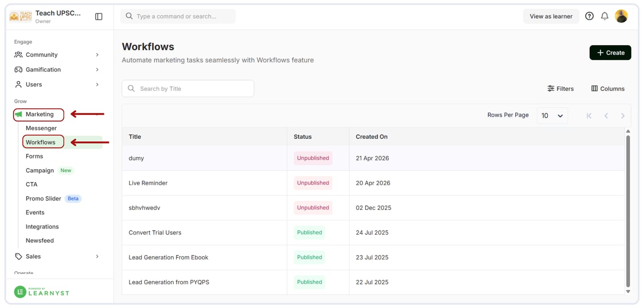Screen dimensions: 644x308
Task: Click the Marketing megaphone icon
Action: (x=18, y=114)
